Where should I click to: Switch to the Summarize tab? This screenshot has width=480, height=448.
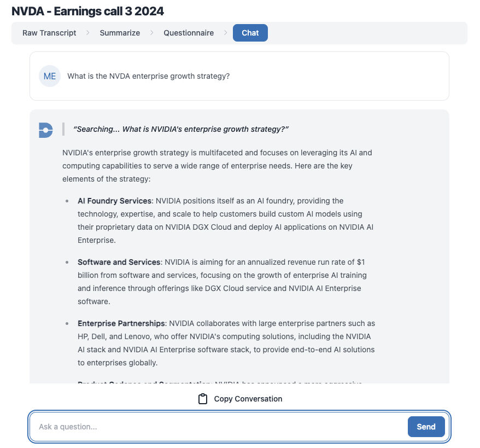(x=120, y=33)
